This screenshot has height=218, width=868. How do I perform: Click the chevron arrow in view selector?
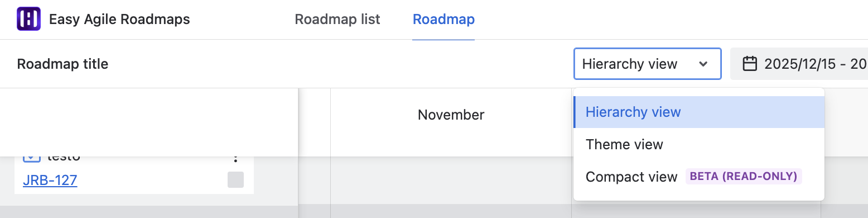pos(703,64)
